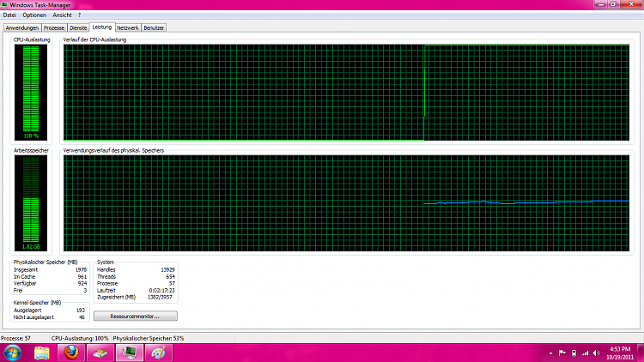Click the In Cache label
The width and height of the screenshot is (644, 362).
coord(24,276)
